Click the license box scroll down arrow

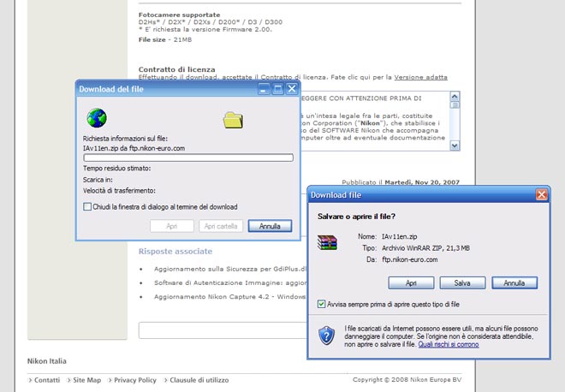455,146
